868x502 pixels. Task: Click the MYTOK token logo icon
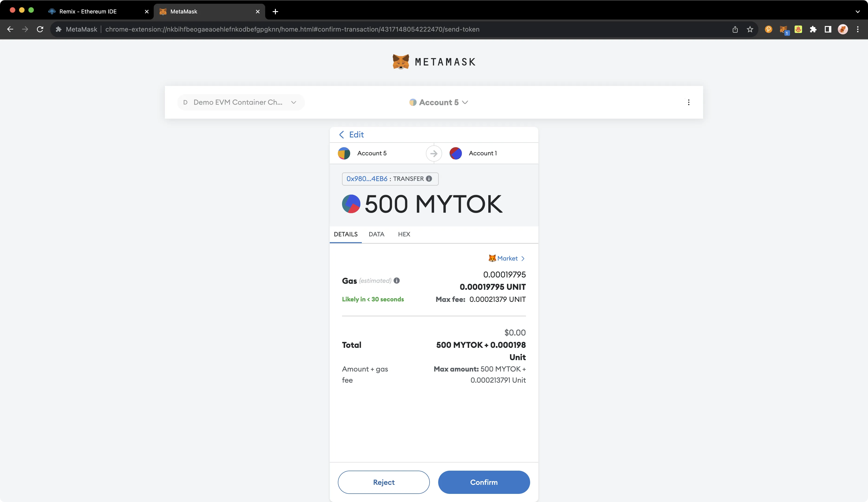(x=351, y=204)
